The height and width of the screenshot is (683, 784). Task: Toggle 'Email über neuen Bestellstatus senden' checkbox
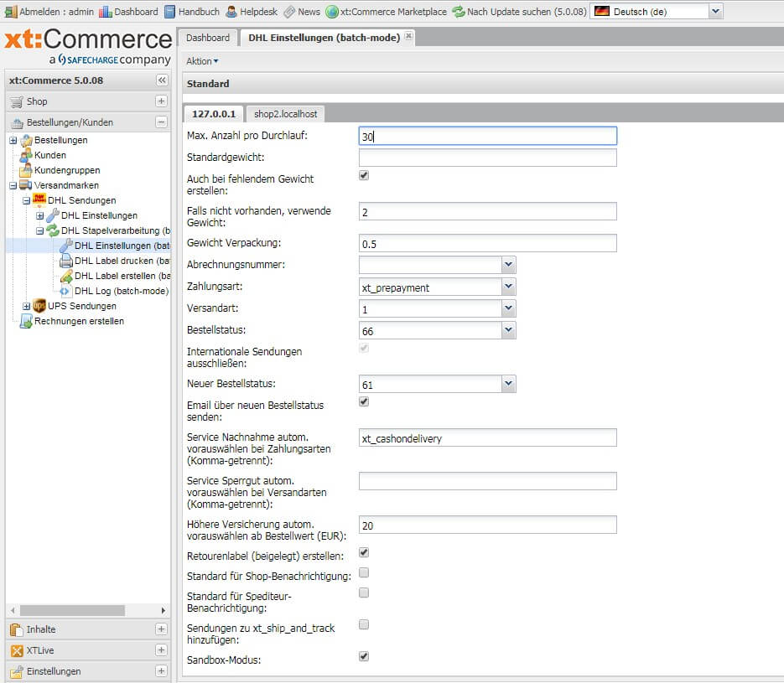tap(364, 401)
